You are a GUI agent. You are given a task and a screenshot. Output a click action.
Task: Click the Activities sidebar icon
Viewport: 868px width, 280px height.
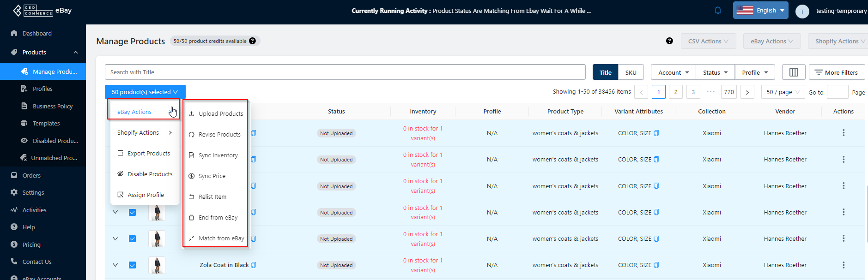tap(14, 210)
